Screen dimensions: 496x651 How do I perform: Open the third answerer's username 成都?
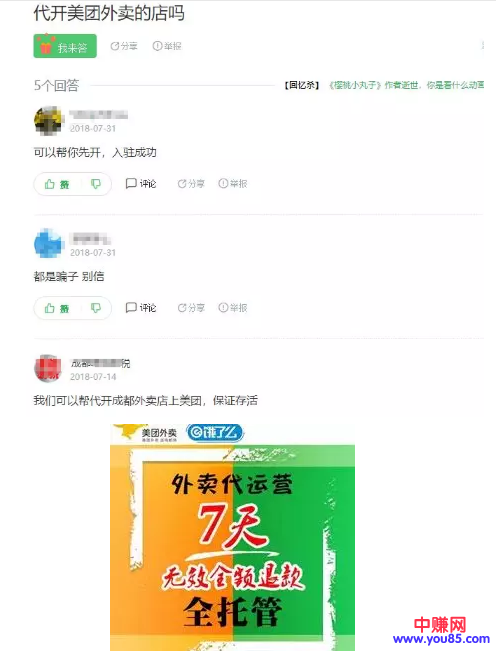(x=100, y=364)
